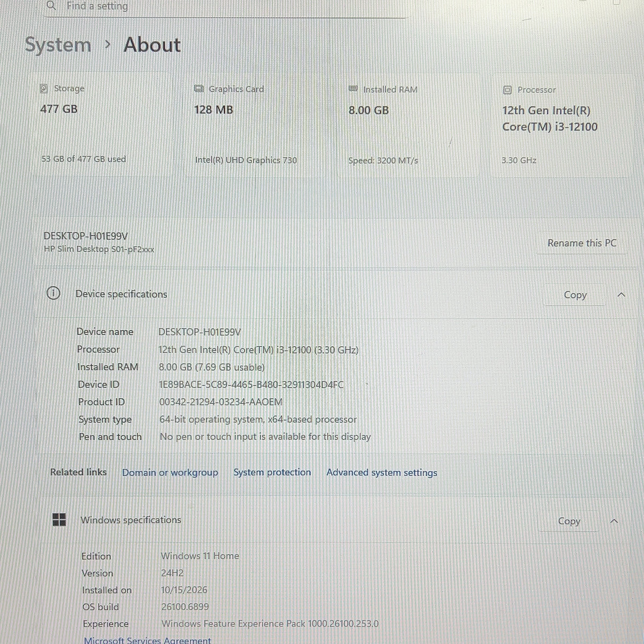
Task: Select the DESKTOP-H01E99V device name value
Action: 200,332
